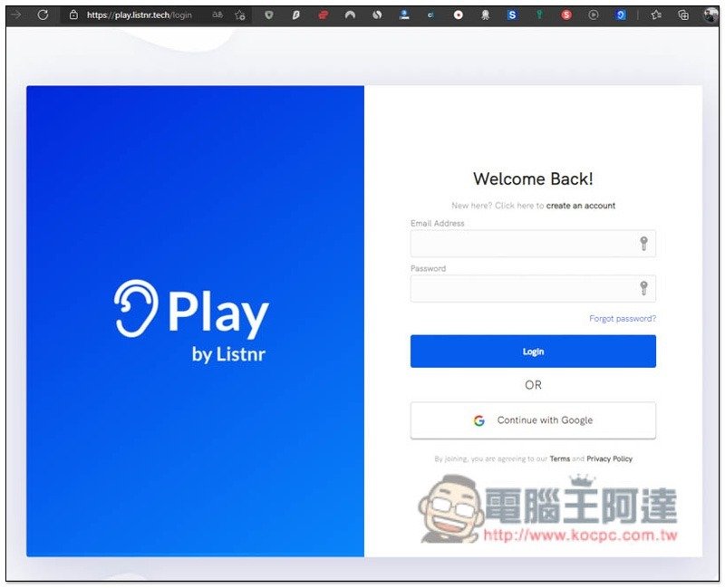This screenshot has height=588, width=725.
Task: Open the octopus extension icon
Action: pyautogui.click(x=485, y=15)
